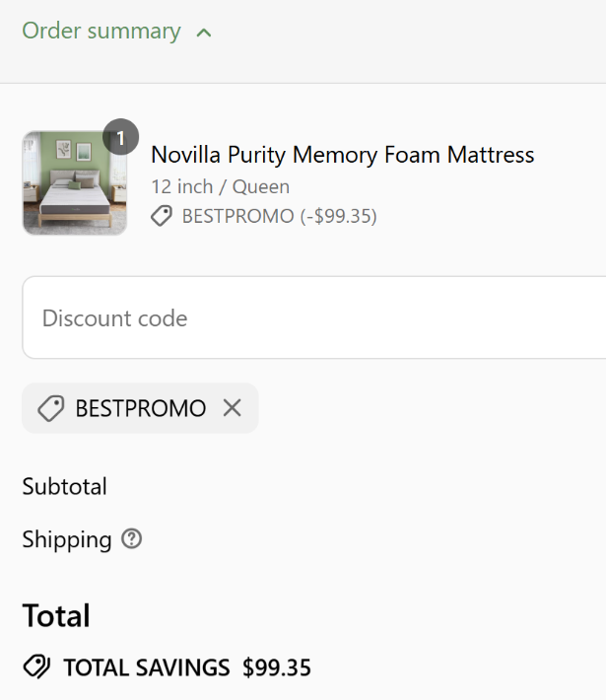Click the Shipping label
Image resolution: width=606 pixels, height=700 pixels.
pyautogui.click(x=67, y=539)
